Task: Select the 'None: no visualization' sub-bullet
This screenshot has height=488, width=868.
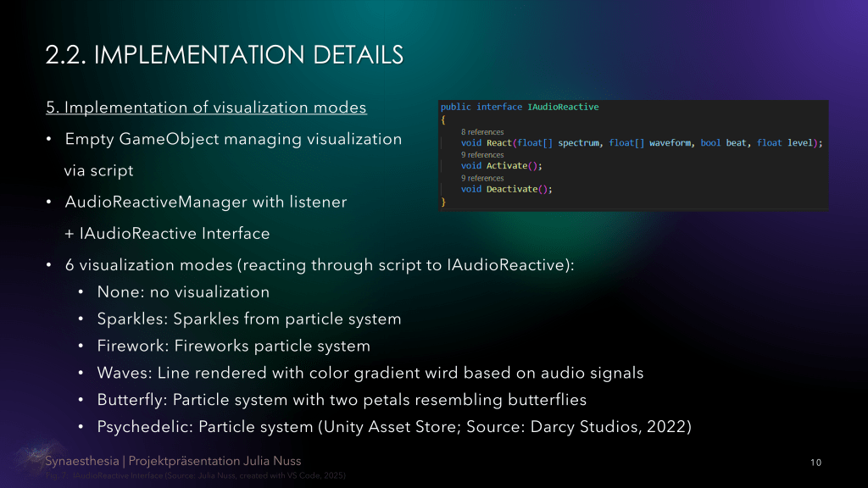Action: pyautogui.click(x=183, y=292)
